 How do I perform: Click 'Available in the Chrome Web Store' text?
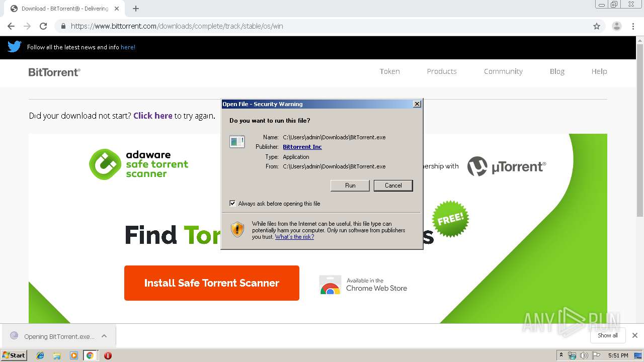coord(376,285)
